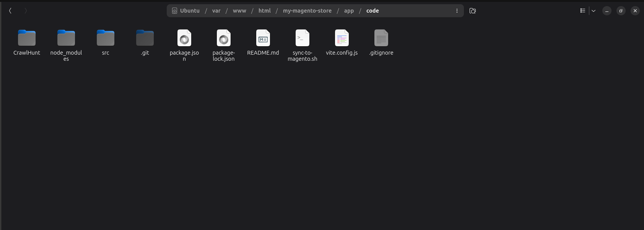
Task: Select the package-lock.json file icon
Action: pos(224,38)
